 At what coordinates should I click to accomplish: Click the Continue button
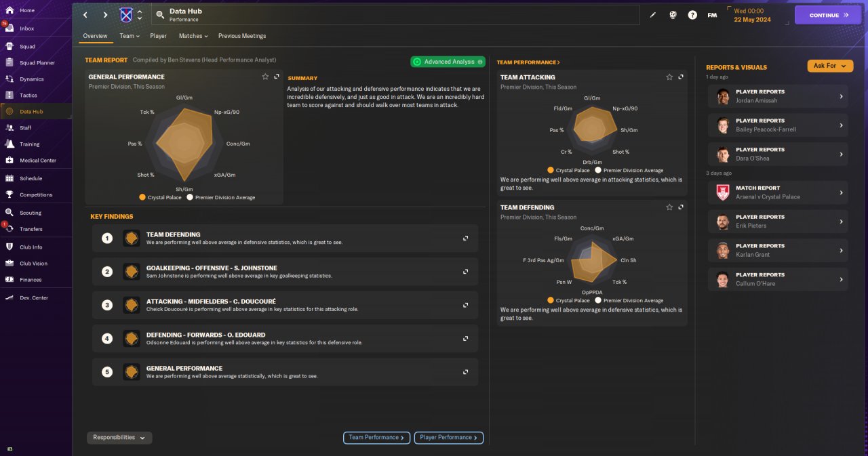click(828, 15)
